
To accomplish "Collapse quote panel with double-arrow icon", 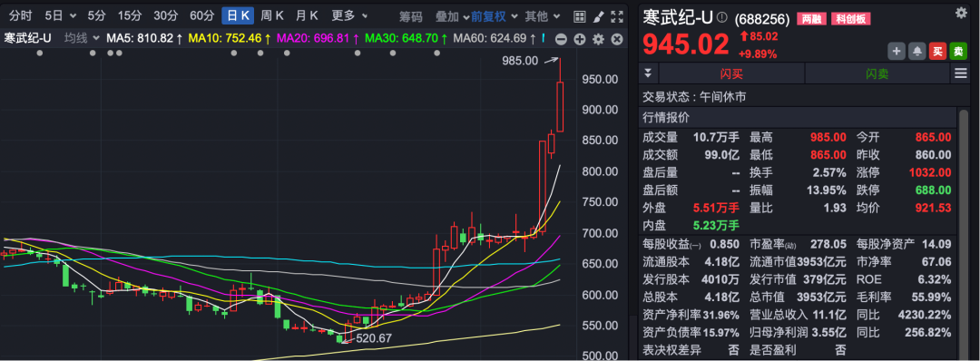I will coord(648,73).
